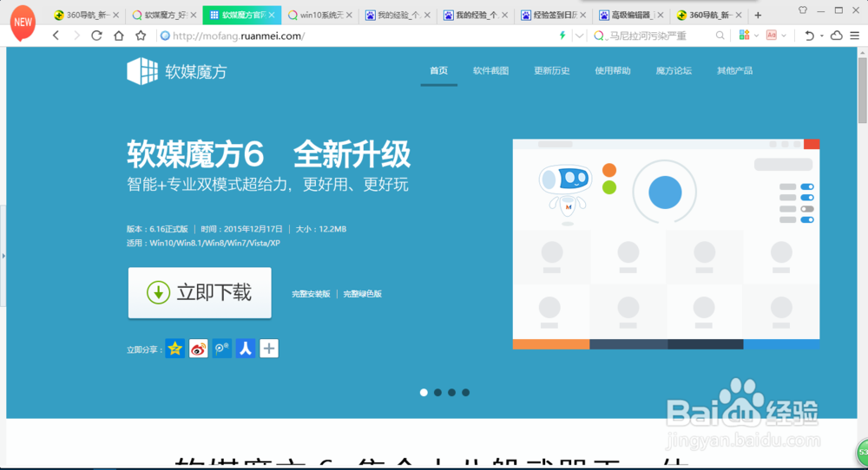Screen dimensions: 868x470
Task: Reload the current page
Action: pos(97,36)
